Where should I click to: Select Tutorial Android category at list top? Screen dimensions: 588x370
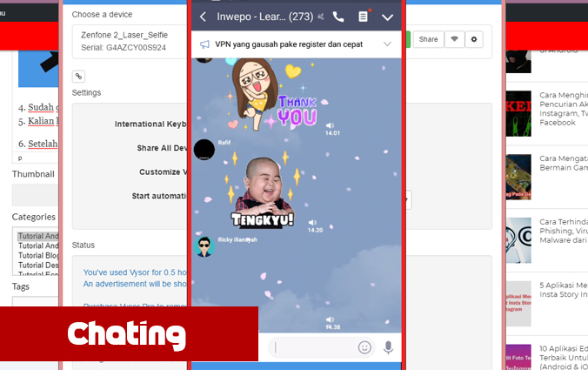(38, 236)
